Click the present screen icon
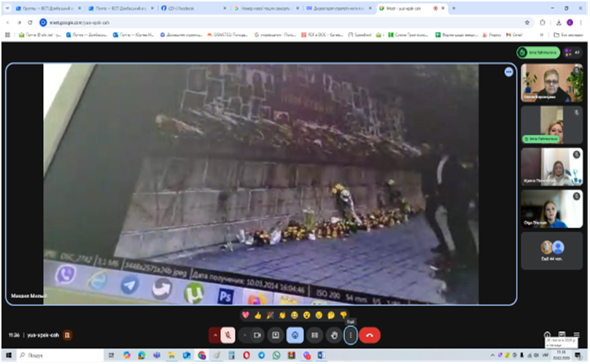The width and height of the screenshot is (590, 364). 276,335
